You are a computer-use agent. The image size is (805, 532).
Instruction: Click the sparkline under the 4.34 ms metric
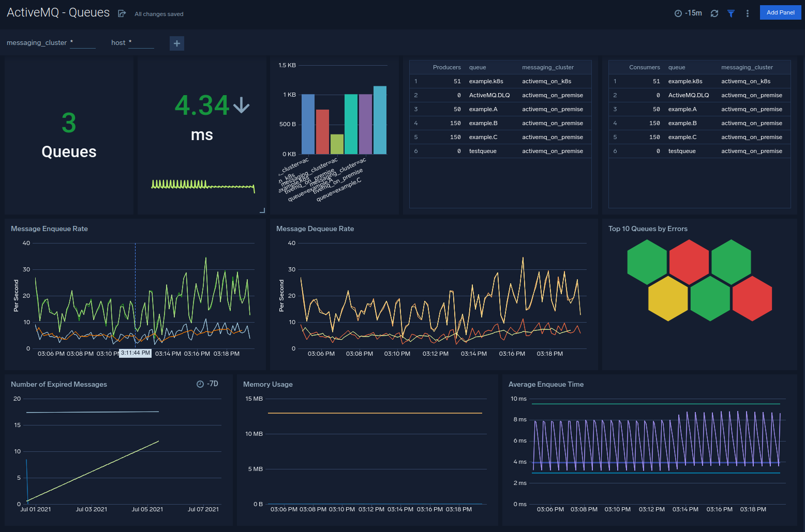[201, 185]
